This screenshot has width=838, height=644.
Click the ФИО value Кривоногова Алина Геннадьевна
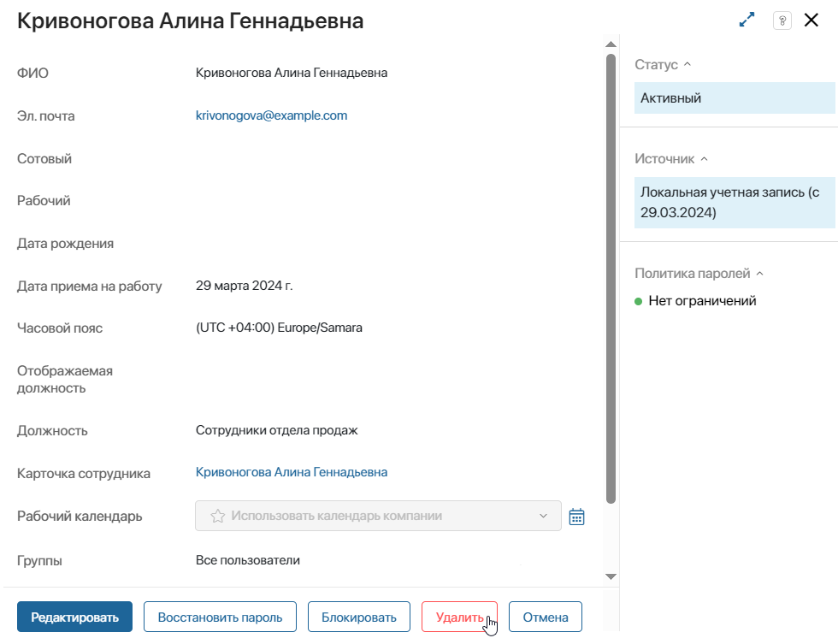coord(292,73)
